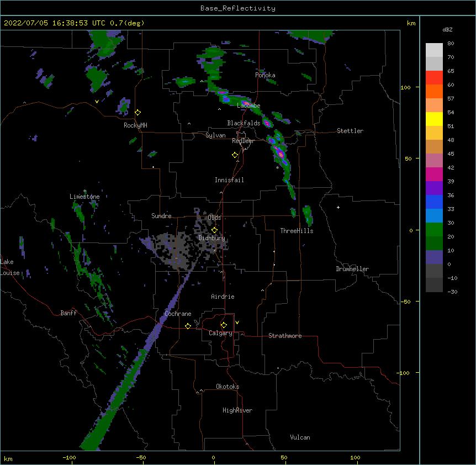
Task: Click the yellow station marker above Calgary
Action: tap(224, 325)
